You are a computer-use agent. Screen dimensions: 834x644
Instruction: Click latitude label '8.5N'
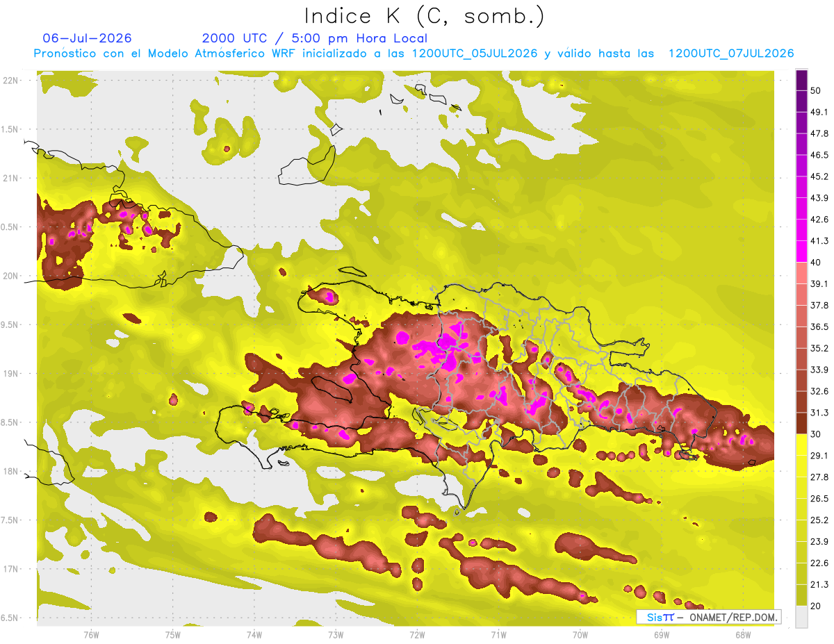coord(10,422)
